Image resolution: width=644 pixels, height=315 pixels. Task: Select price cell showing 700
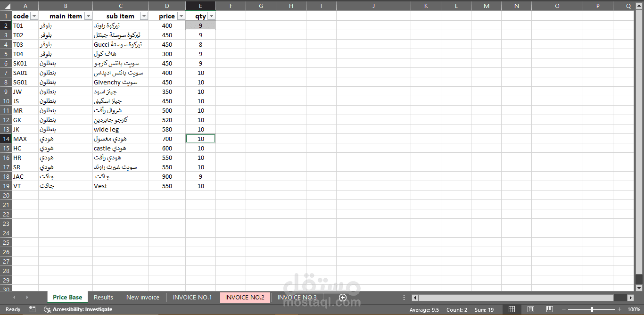point(167,139)
